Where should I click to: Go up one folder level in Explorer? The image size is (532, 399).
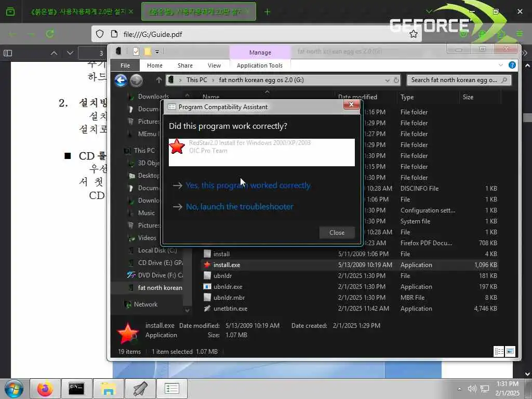coord(159,80)
